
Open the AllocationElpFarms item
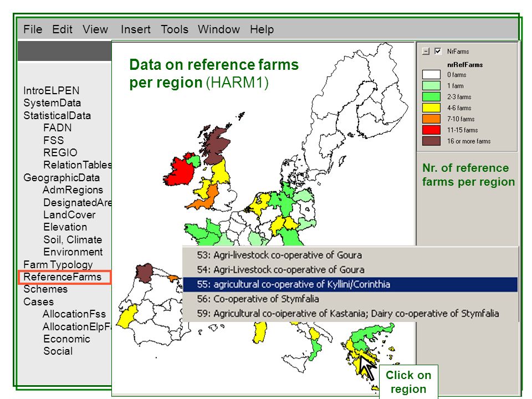pyautogui.click(x=77, y=326)
